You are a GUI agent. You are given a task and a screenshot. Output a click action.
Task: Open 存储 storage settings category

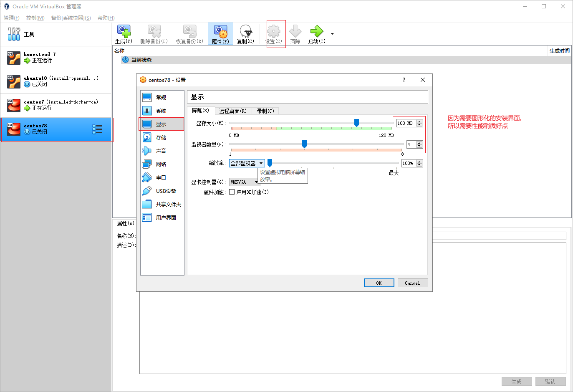[162, 137]
